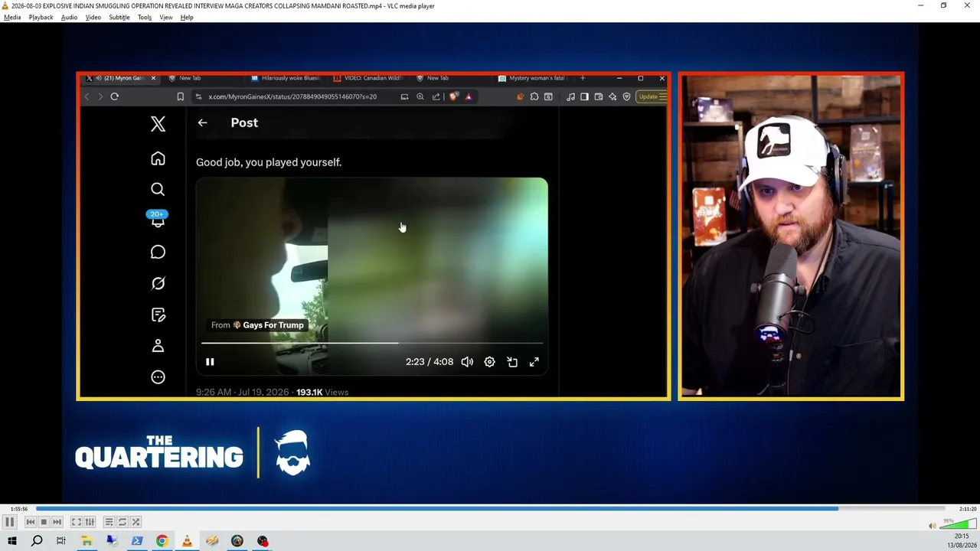Click the X logo in the sidebar
The width and height of the screenshot is (980, 551).
(x=158, y=124)
